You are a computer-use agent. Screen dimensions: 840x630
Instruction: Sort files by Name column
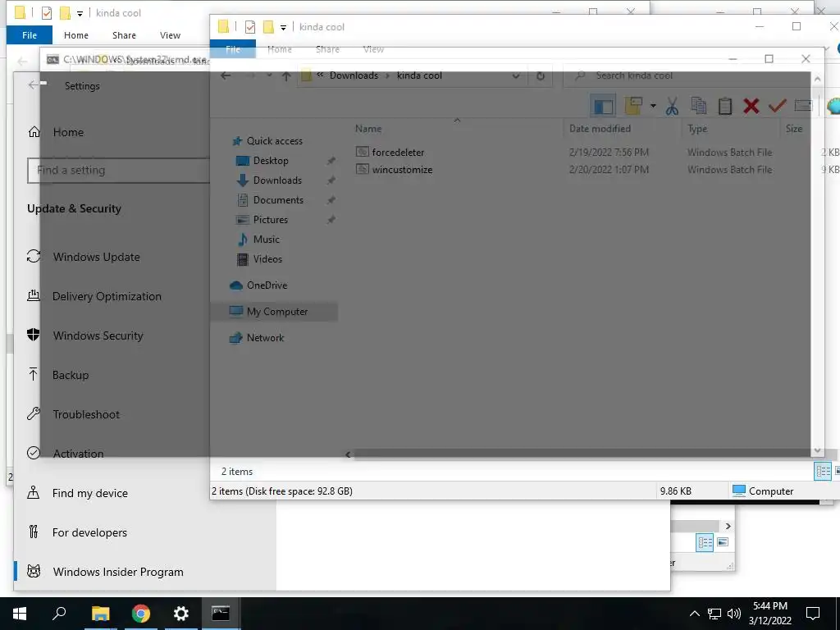(368, 129)
